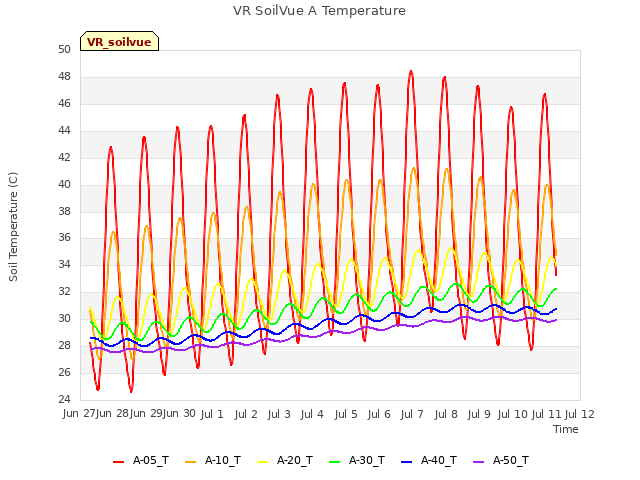Click the Jul 9 x-axis tick label
The width and height of the screenshot is (640, 480).
coord(479,414)
